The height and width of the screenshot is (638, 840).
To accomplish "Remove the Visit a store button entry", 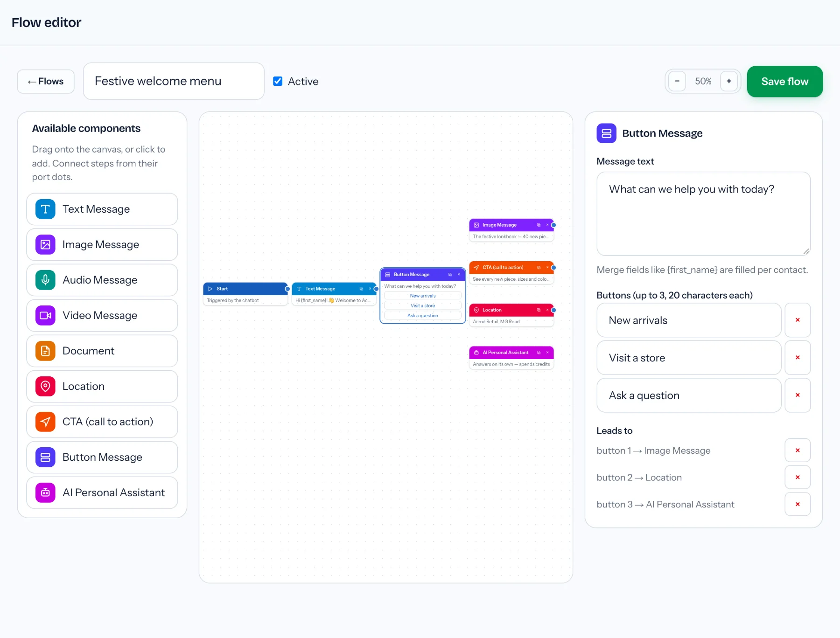I will 798,358.
